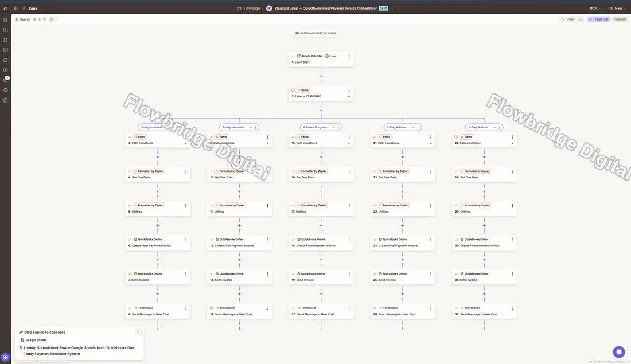This screenshot has height=364, width=631.
Task: Open three-dot menu on Event Start step
Action: 349,56
